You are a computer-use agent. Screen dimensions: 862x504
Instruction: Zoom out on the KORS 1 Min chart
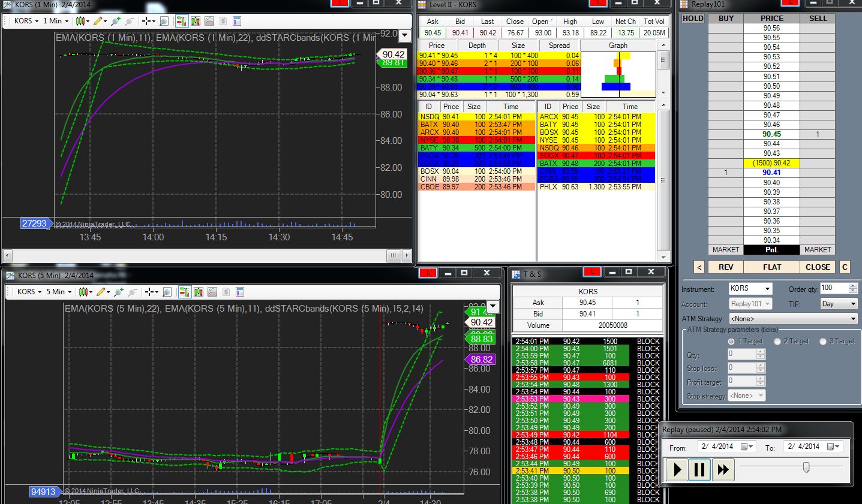[129, 21]
